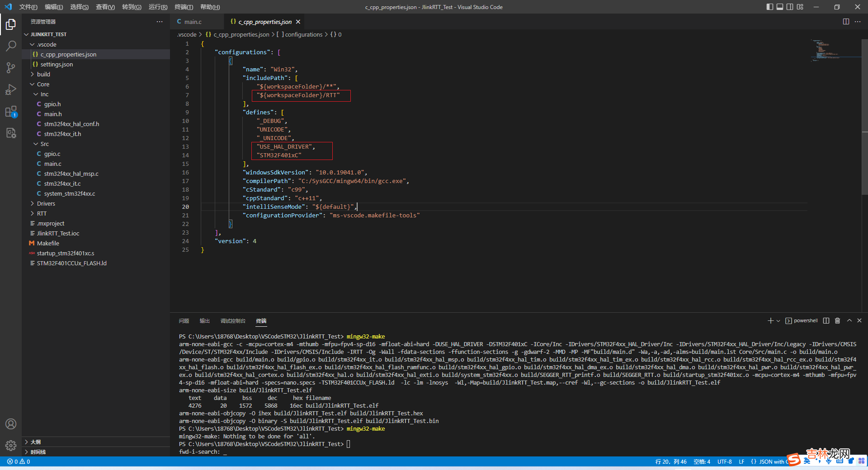Kill the terminal with trash icon
The height and width of the screenshot is (470, 868).
tap(837, 320)
